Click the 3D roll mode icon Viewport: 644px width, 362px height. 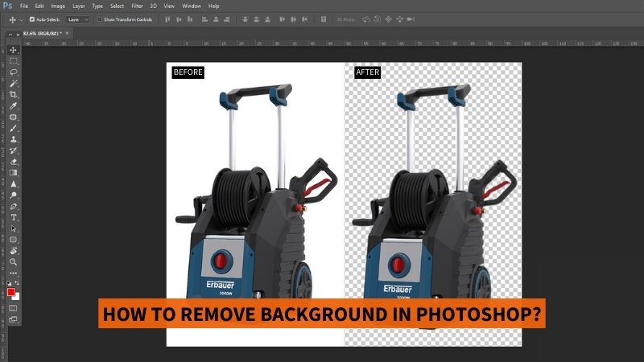click(378, 19)
